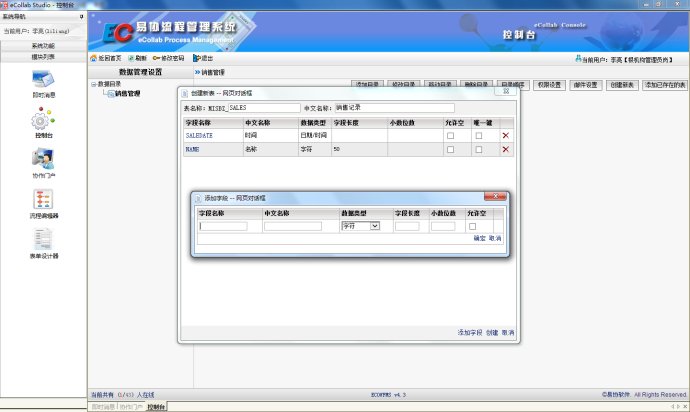This screenshot has height=412, width=690.
Task: Switch to the 控制台 bottom tab
Action: (156, 407)
